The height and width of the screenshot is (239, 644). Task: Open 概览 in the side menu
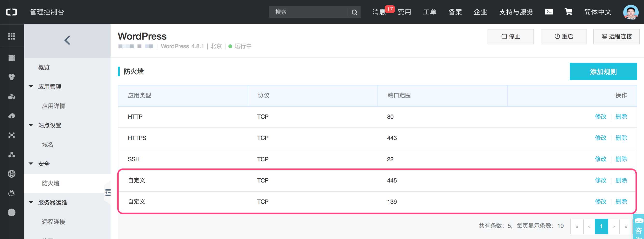click(x=44, y=67)
